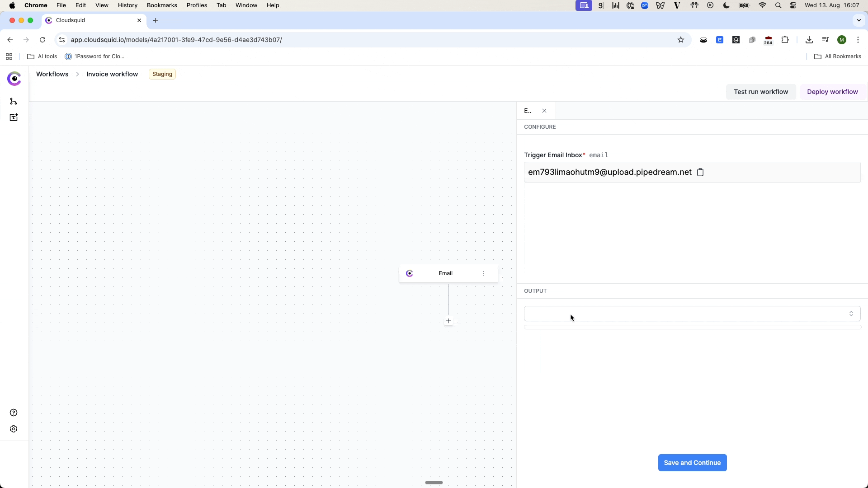This screenshot has width=868, height=488.
Task: Close the Email configuration panel tab
Action: (x=544, y=111)
